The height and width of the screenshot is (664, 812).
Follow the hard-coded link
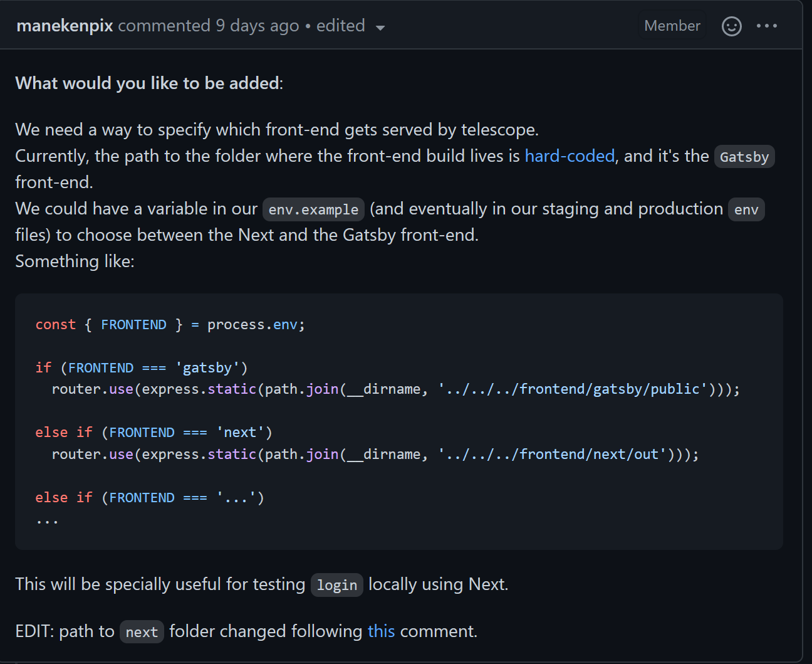pos(570,155)
